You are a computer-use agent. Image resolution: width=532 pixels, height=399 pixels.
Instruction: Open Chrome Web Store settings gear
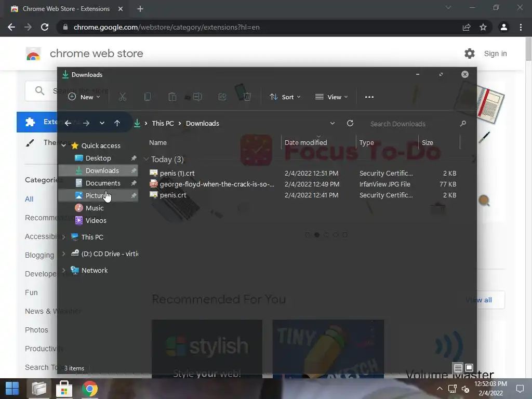click(470, 54)
